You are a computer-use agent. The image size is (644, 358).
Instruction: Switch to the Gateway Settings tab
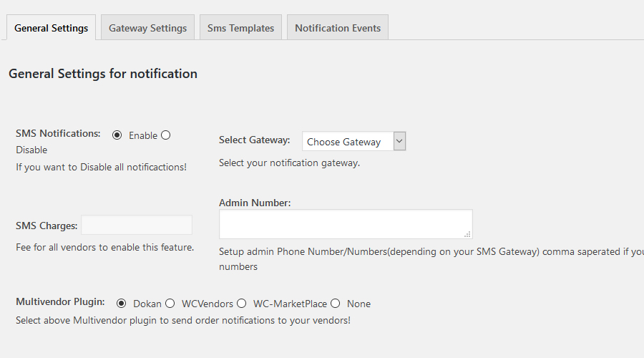[x=147, y=28]
